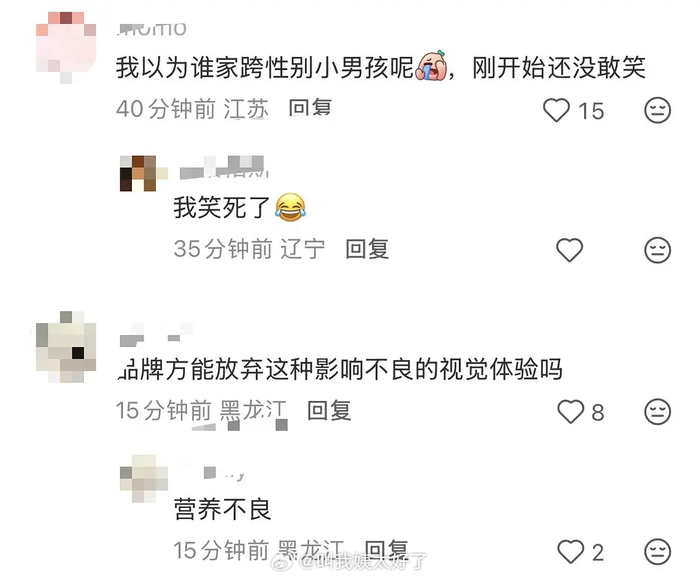Tap the face icon beside 营养不良 reply
This screenshot has height=578, width=700.
click(x=658, y=551)
